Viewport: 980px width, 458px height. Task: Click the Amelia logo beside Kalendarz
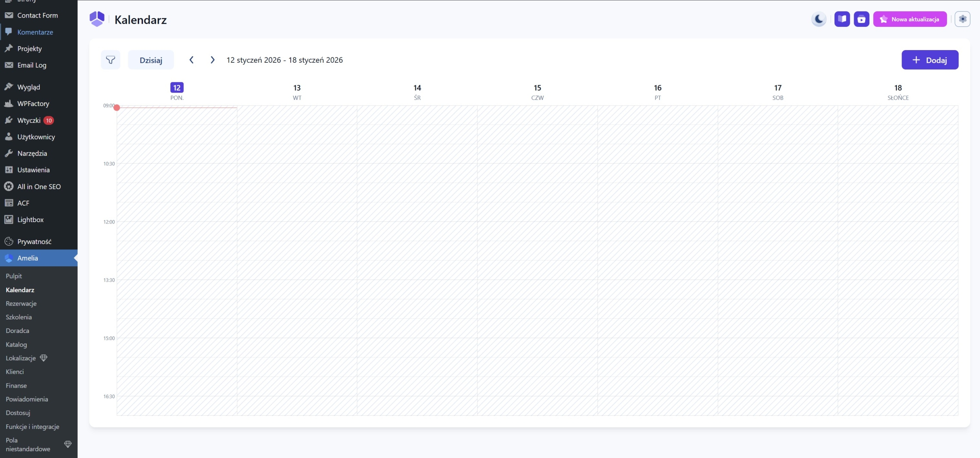tap(97, 19)
